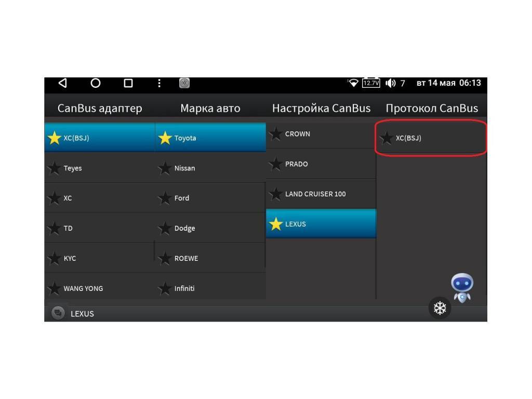Toggle favorite star for CROWN
The height and width of the screenshot is (399, 532).
click(x=276, y=134)
